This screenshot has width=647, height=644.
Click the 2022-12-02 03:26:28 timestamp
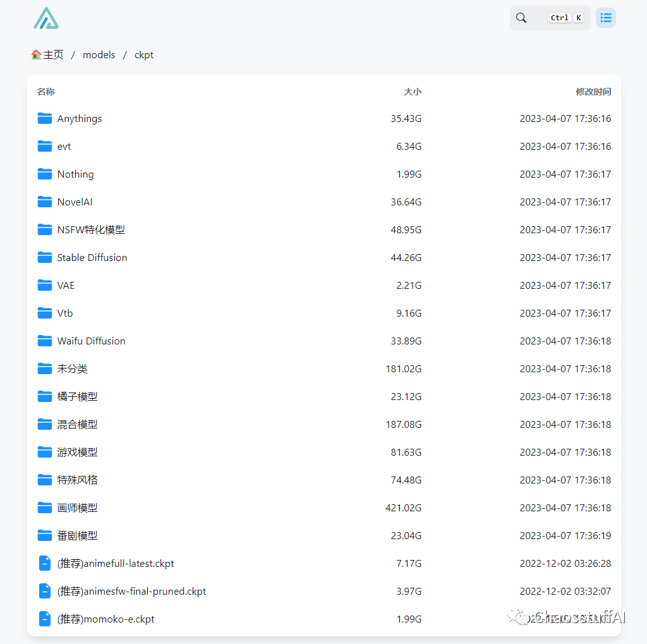coord(565,564)
